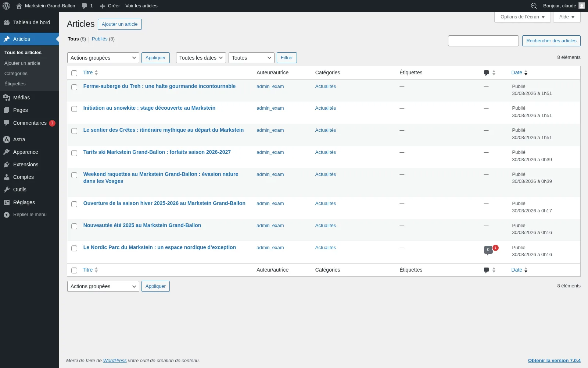Viewport: 588px width, 368px height.
Task: Apply the bottom bulk action
Action: click(x=155, y=286)
